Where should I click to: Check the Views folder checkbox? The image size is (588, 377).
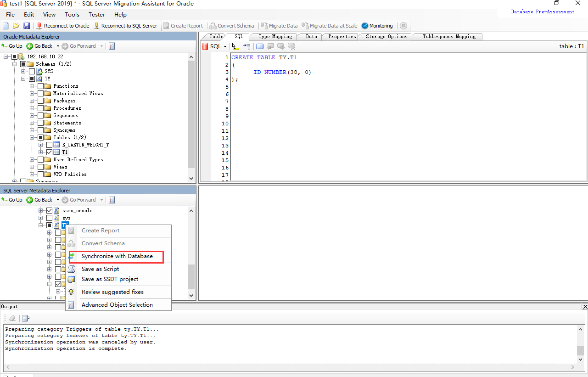(40, 167)
